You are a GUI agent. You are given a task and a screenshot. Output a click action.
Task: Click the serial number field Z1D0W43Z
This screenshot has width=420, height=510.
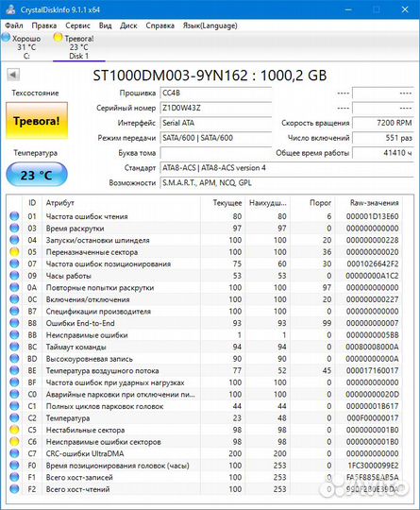216,108
